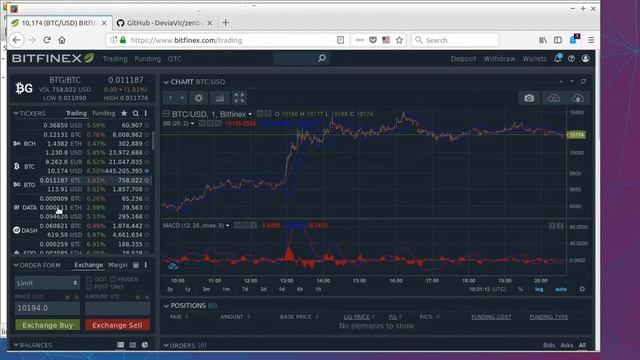This screenshot has width=640, height=360.
Task: Open chart settings gear
Action: pyautogui.click(x=198, y=98)
